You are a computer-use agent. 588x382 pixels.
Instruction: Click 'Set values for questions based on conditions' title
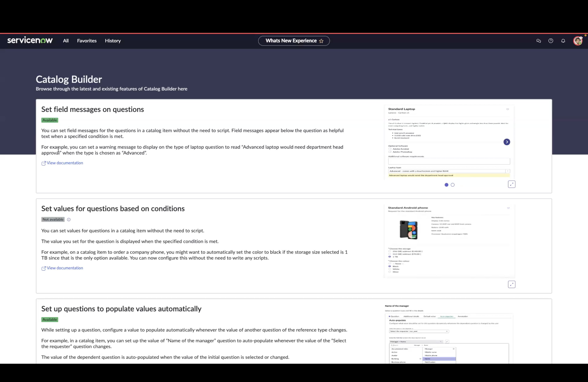tap(113, 209)
